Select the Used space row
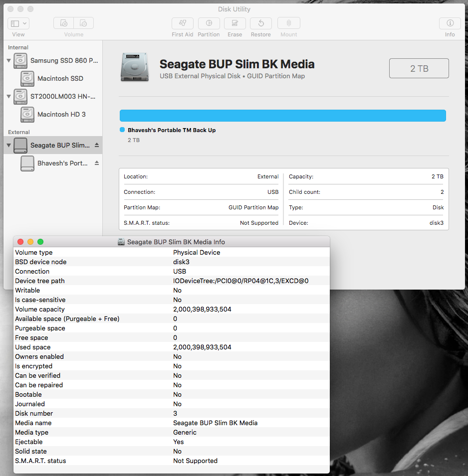 [x=172, y=347]
